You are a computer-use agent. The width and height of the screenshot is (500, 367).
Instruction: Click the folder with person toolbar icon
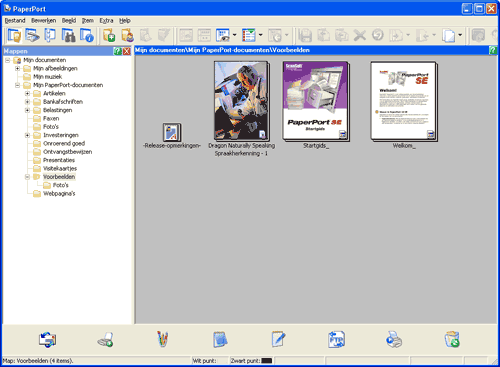(127, 35)
